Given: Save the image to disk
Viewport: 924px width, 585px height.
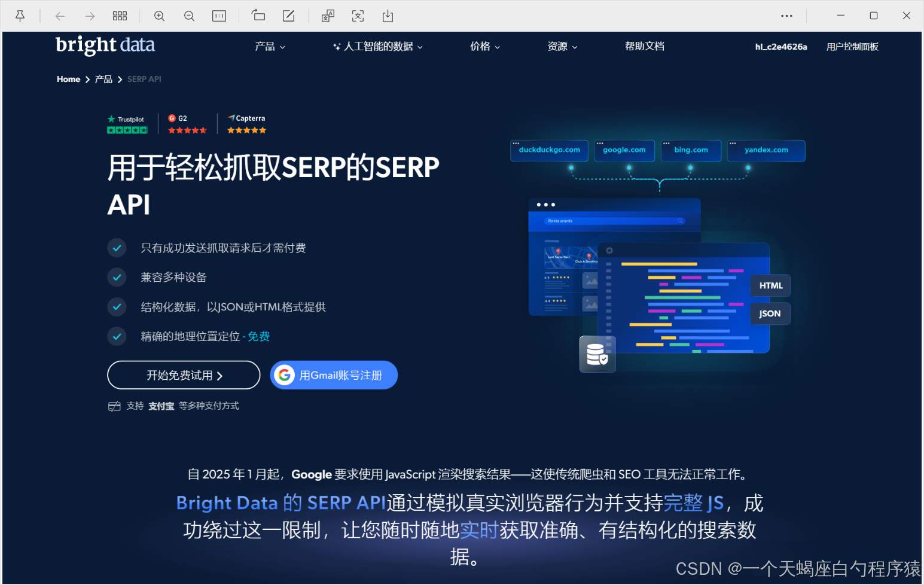Looking at the screenshot, I should tap(388, 16).
